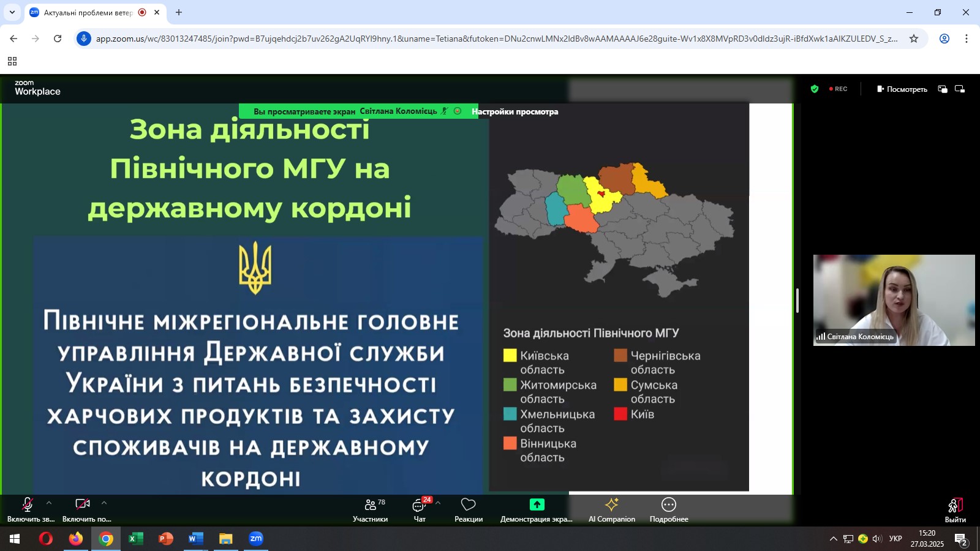
Task: Open the Посмотреть view menu
Action: pyautogui.click(x=902, y=89)
